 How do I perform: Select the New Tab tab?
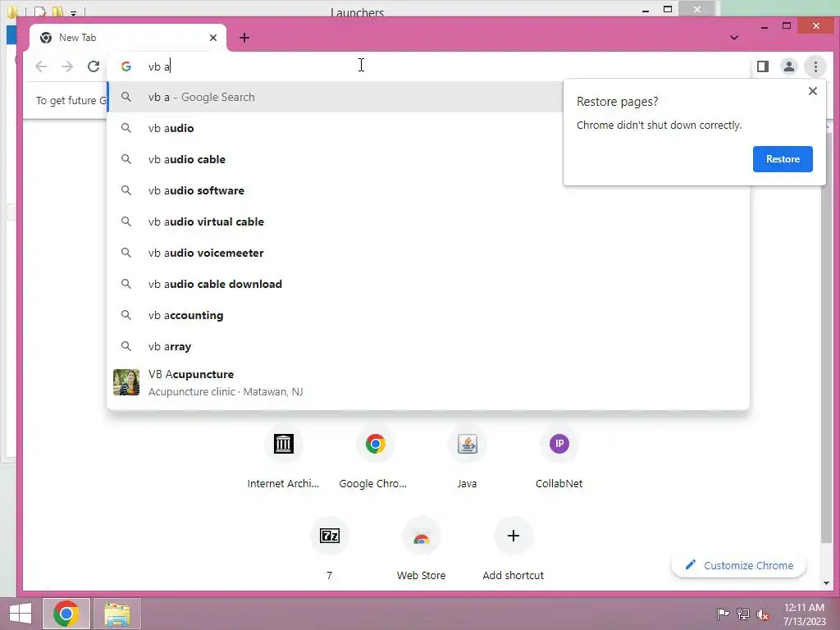(x=127, y=38)
